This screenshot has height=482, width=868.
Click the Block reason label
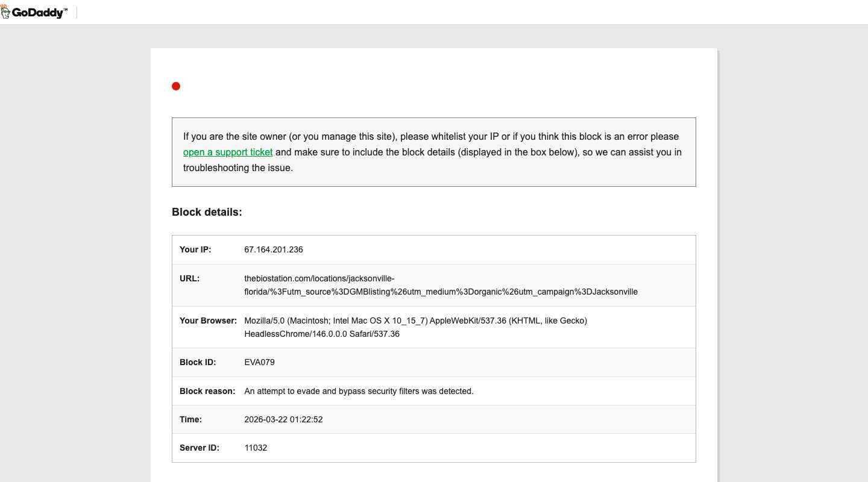[x=207, y=391]
